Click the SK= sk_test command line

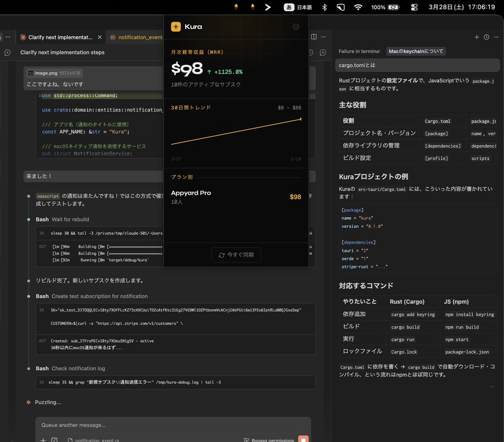coord(176,310)
